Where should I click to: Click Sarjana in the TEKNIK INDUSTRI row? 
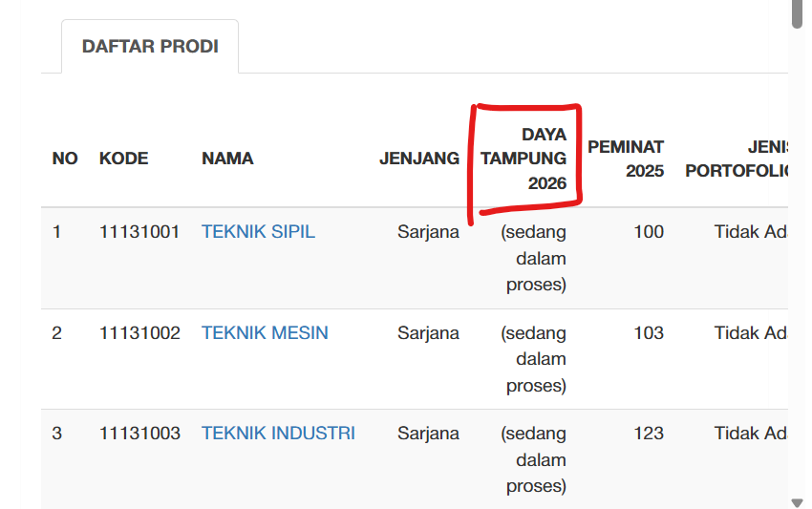tap(428, 433)
